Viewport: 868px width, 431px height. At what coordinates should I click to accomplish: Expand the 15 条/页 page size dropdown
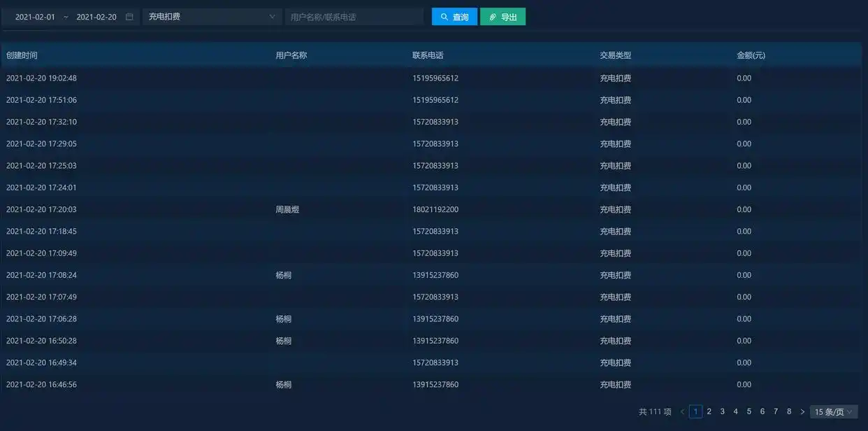click(831, 410)
